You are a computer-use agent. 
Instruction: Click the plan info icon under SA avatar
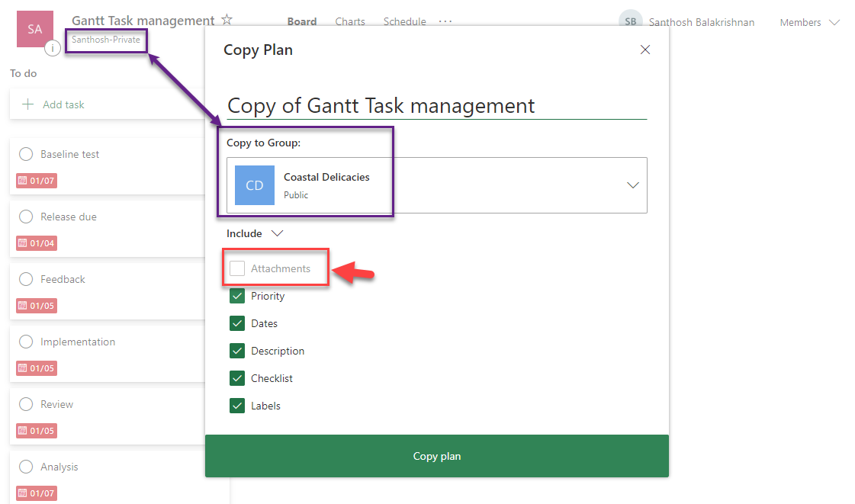[52, 49]
